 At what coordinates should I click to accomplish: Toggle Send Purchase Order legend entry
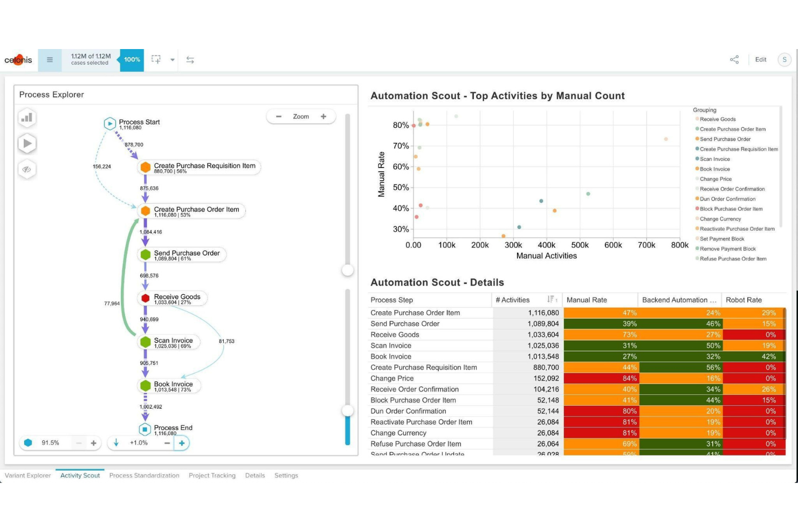pyautogui.click(x=723, y=139)
